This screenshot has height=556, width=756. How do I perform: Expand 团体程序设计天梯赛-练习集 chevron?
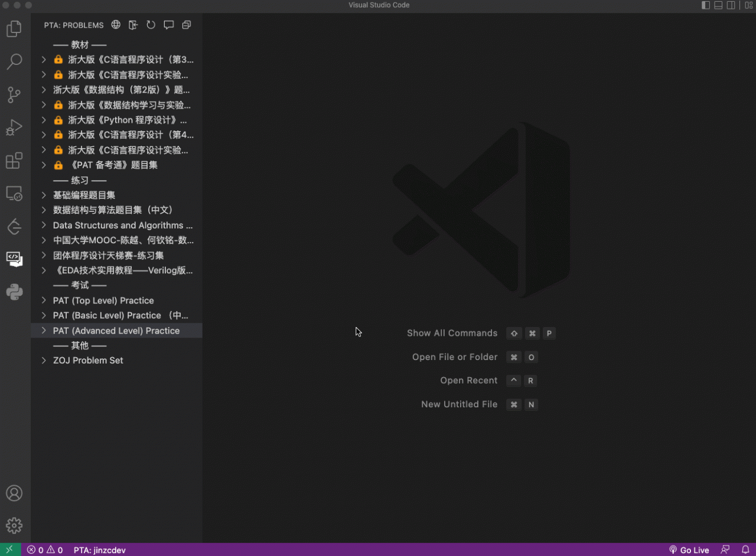[44, 255]
